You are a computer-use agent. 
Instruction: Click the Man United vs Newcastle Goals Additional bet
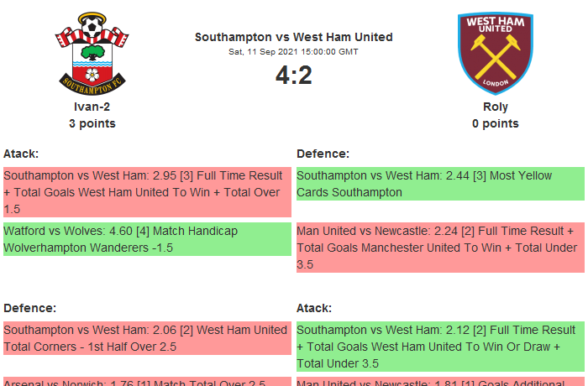coord(439,382)
